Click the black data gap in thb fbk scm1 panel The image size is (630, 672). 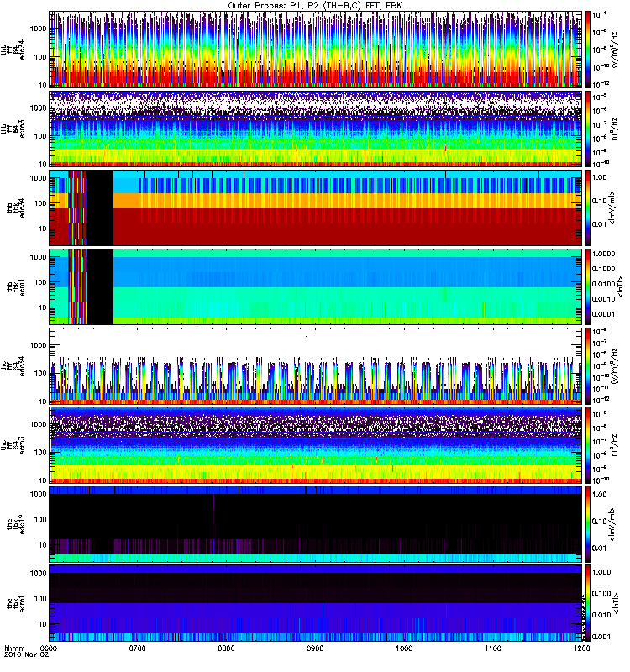[100, 286]
